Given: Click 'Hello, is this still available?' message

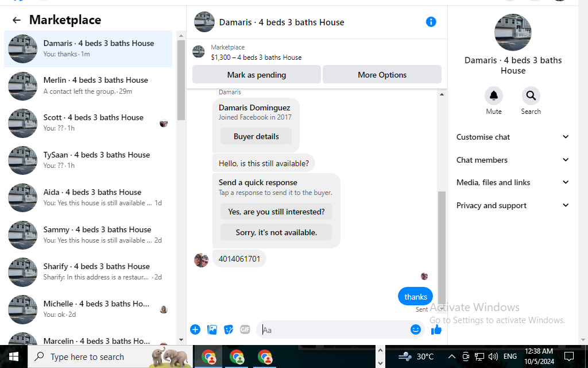Looking at the screenshot, I should (x=264, y=163).
